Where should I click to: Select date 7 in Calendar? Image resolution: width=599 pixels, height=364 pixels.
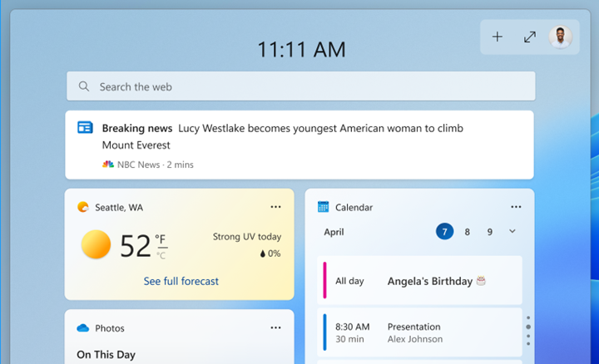coord(444,232)
